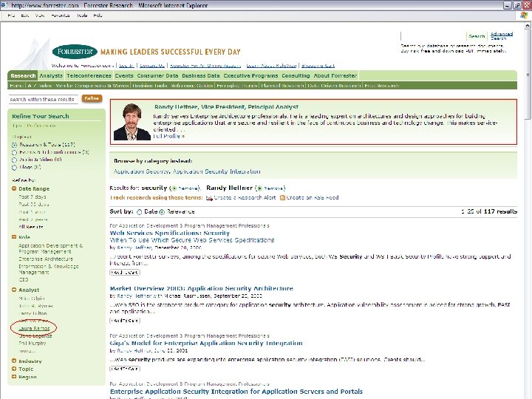This screenshot has height=399, width=532.
Task: Expand the Region section
Action: 14,377
